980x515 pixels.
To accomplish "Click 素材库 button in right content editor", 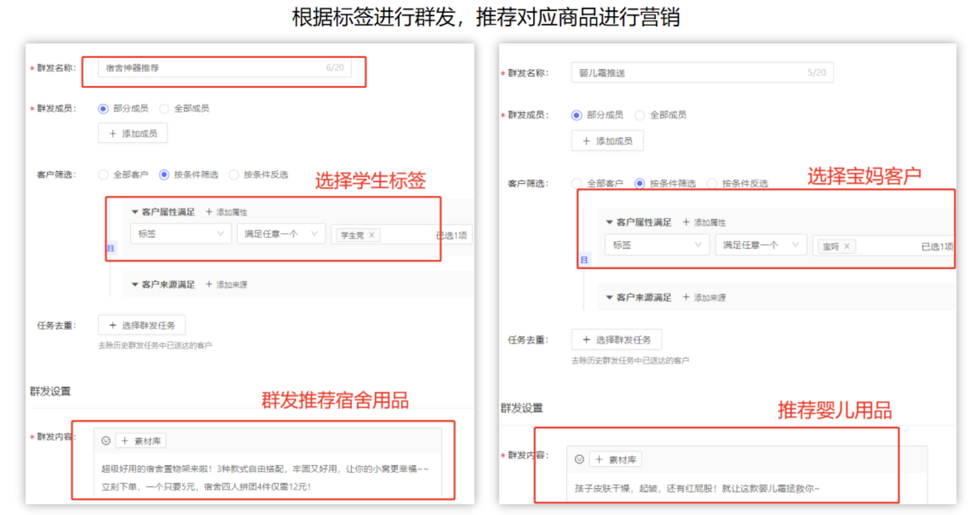I will click(616, 459).
